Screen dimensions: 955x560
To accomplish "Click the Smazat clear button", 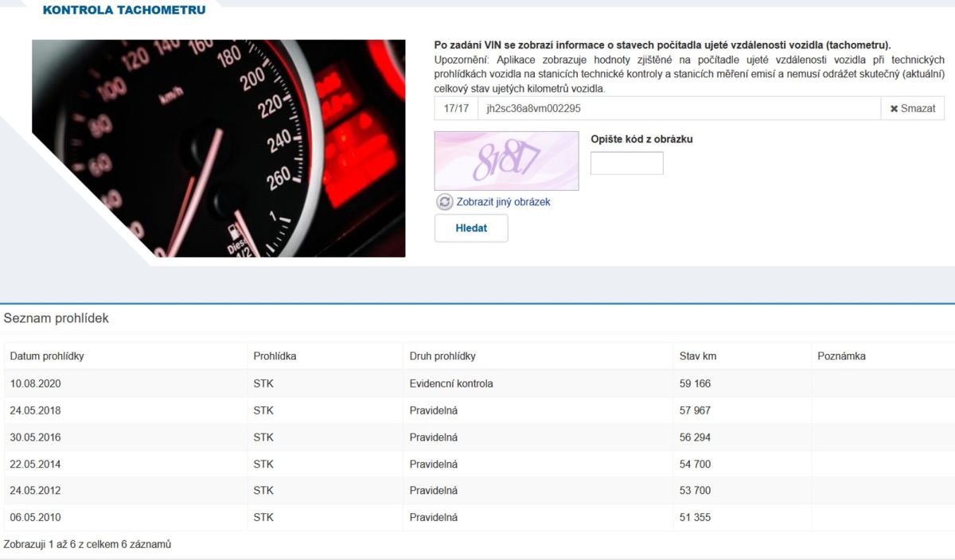I will 912,108.
